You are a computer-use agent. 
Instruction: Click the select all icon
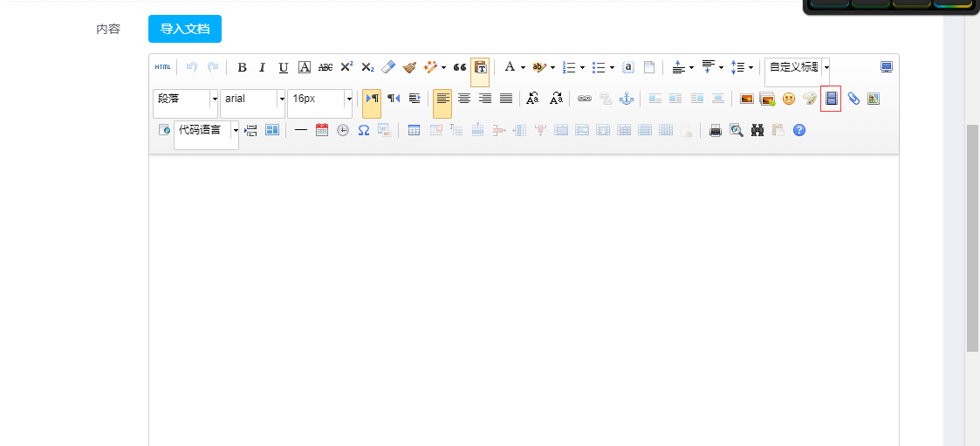point(628,67)
